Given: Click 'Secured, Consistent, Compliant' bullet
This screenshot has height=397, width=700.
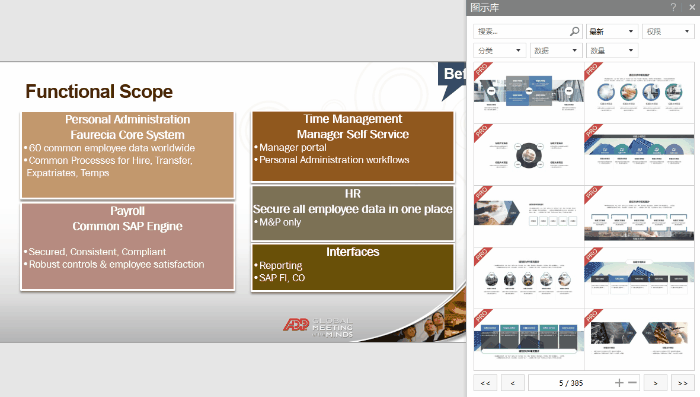Looking at the screenshot, I should tap(97, 252).
